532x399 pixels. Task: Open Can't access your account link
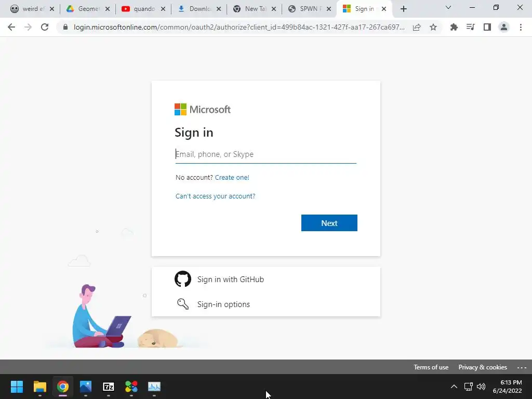click(x=216, y=196)
